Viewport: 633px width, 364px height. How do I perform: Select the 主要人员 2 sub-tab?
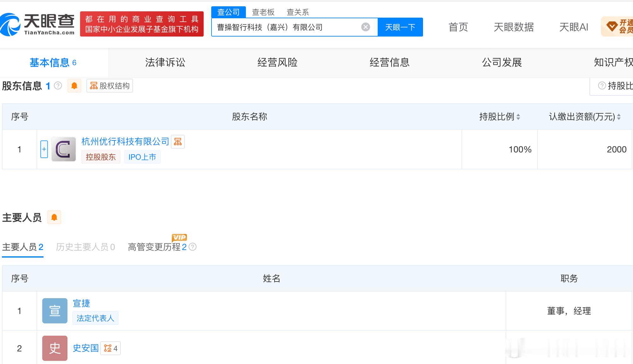pos(23,247)
